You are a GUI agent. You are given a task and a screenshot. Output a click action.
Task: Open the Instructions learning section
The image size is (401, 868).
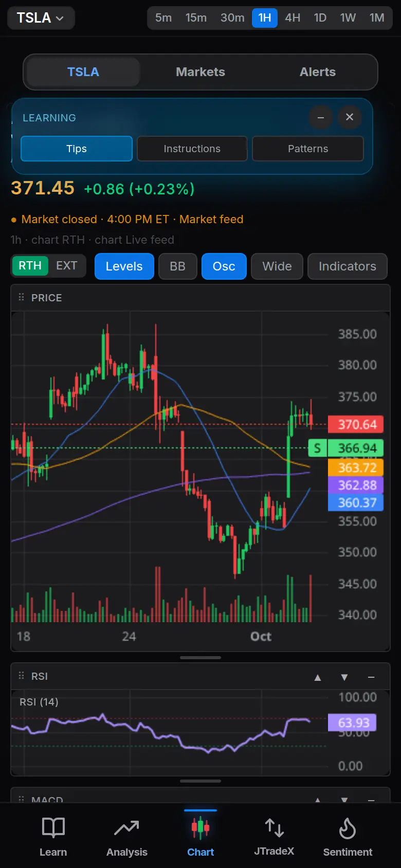tap(192, 149)
